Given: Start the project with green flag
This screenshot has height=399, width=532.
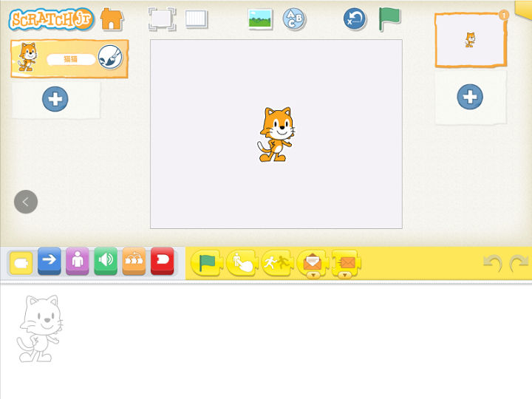Looking at the screenshot, I should tap(389, 19).
